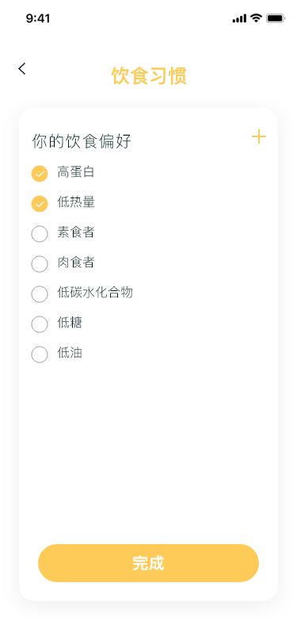Enable the 肉食者 option
This screenshot has width=297, height=644.
pos(40,263)
